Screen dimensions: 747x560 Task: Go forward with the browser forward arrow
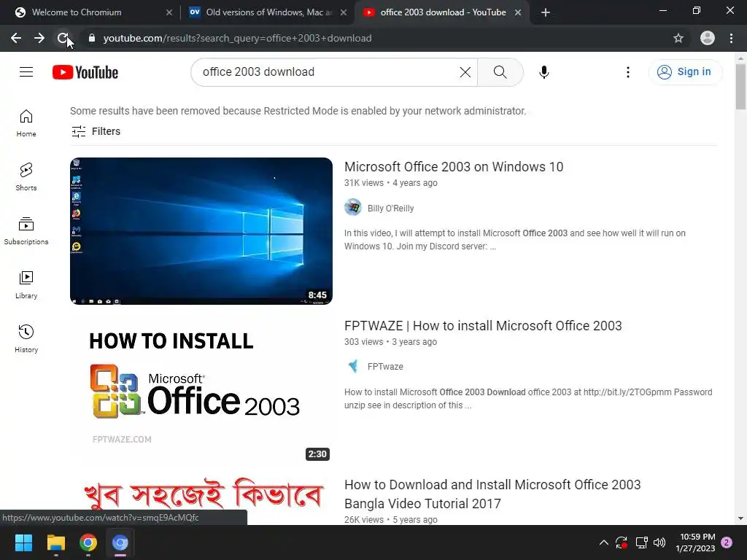39,38
